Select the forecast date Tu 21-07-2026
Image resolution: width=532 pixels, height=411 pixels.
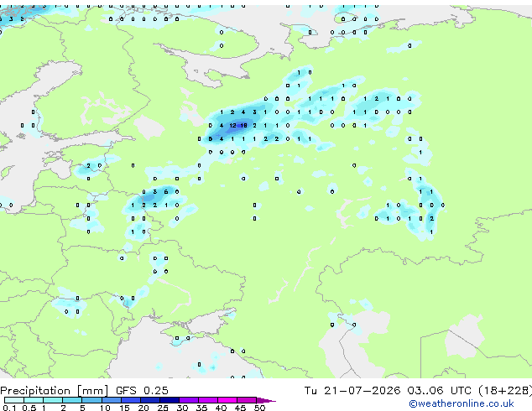pos(352,391)
